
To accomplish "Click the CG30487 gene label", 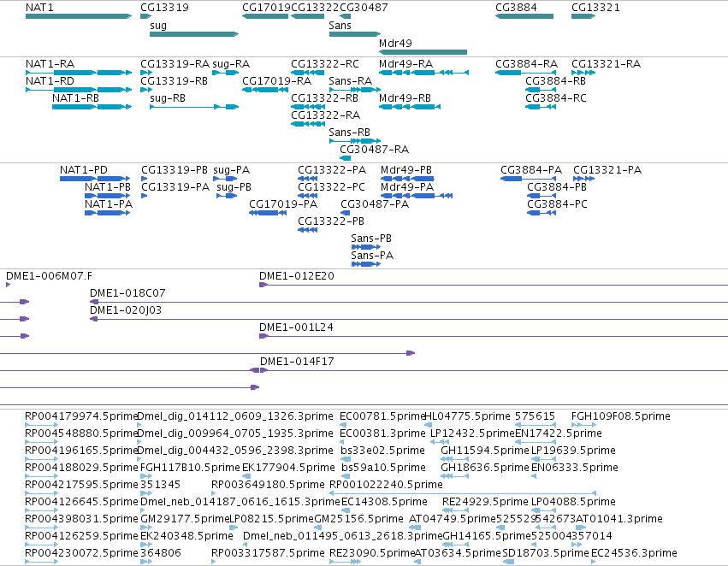I will coord(364,8).
